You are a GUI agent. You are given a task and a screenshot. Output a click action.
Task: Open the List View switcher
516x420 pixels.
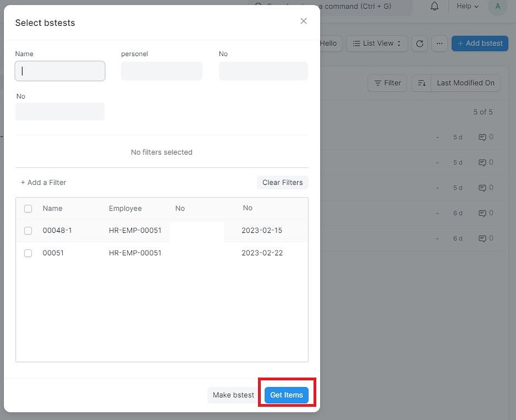point(377,43)
